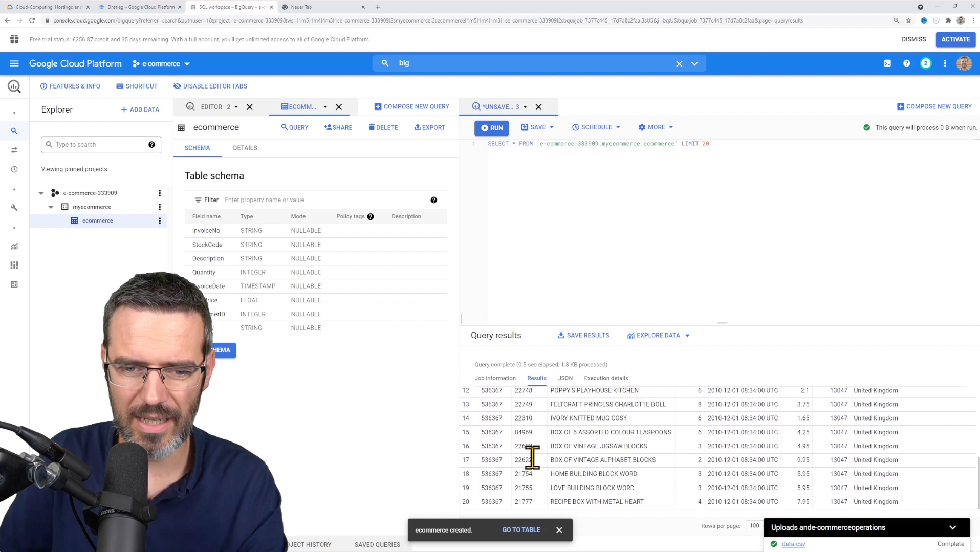The image size is (980, 552).
Task: Open EDITOR 2 tab dropdown arrow
Action: point(236,107)
